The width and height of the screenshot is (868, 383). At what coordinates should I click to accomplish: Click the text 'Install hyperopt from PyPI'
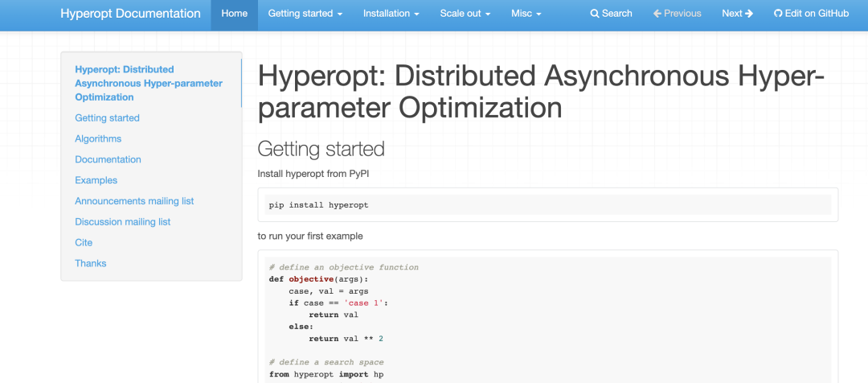313,174
